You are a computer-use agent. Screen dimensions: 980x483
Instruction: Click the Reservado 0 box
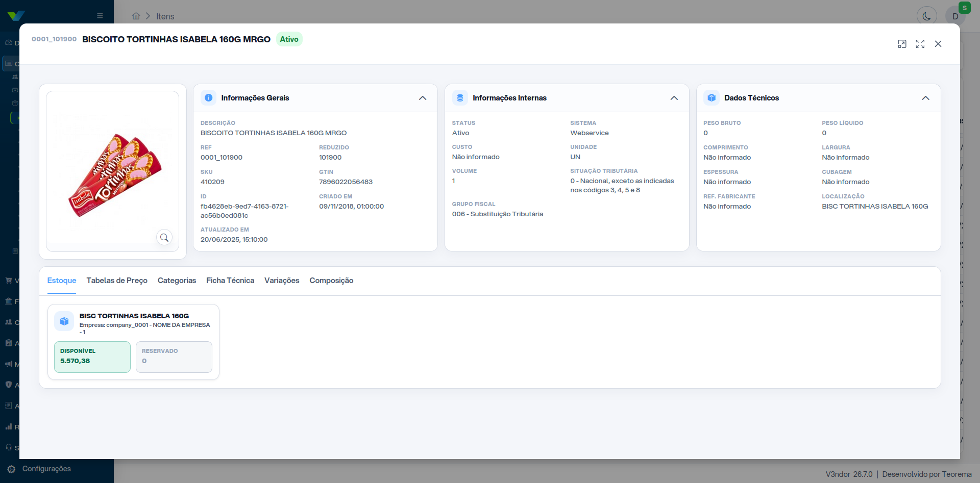(174, 357)
